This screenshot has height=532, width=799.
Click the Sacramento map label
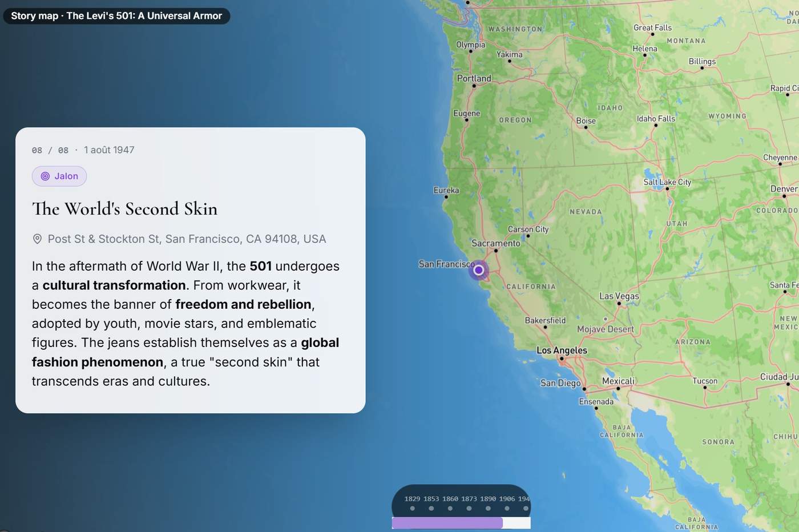click(495, 243)
